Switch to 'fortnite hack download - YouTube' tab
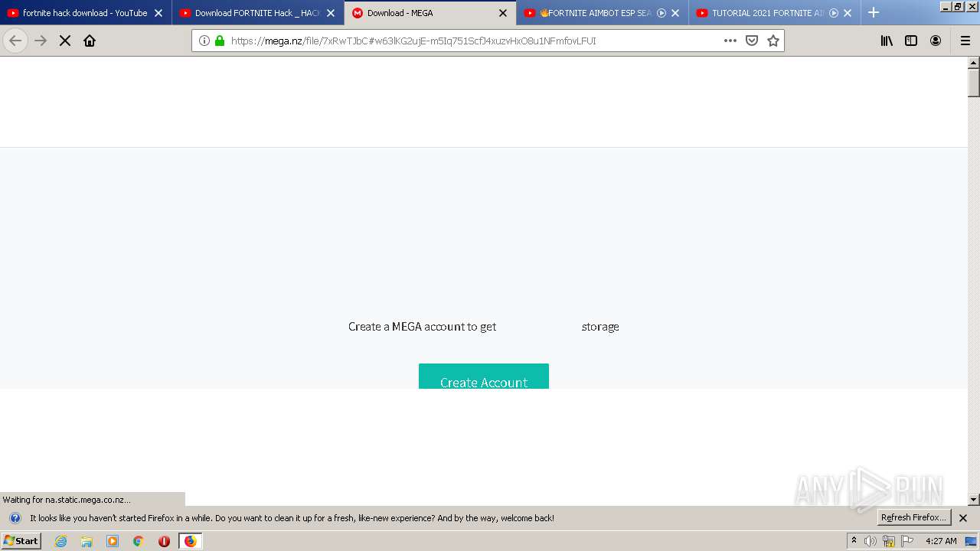 click(x=85, y=13)
